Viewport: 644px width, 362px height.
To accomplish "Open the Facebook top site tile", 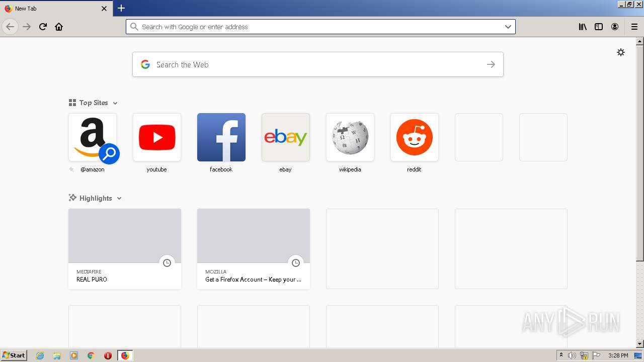I will click(x=221, y=137).
